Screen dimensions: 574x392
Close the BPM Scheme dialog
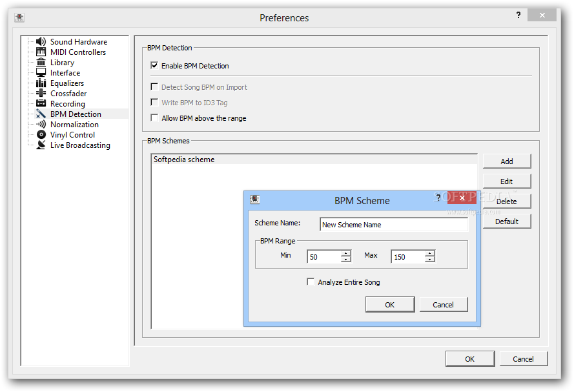click(x=462, y=198)
